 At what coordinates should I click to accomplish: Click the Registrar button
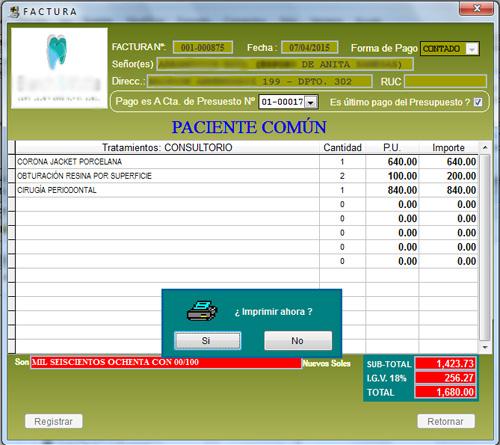[x=54, y=421]
